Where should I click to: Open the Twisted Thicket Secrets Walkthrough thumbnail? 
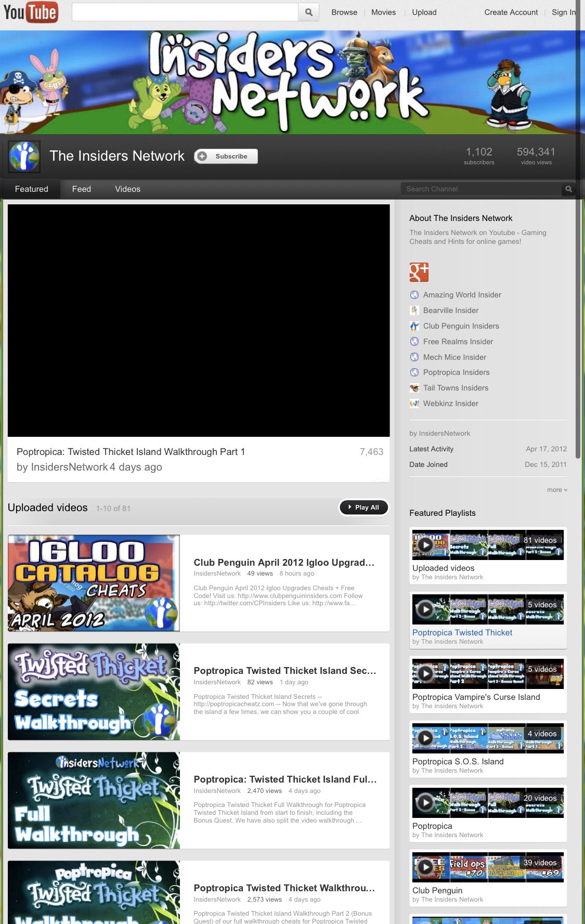click(x=94, y=692)
